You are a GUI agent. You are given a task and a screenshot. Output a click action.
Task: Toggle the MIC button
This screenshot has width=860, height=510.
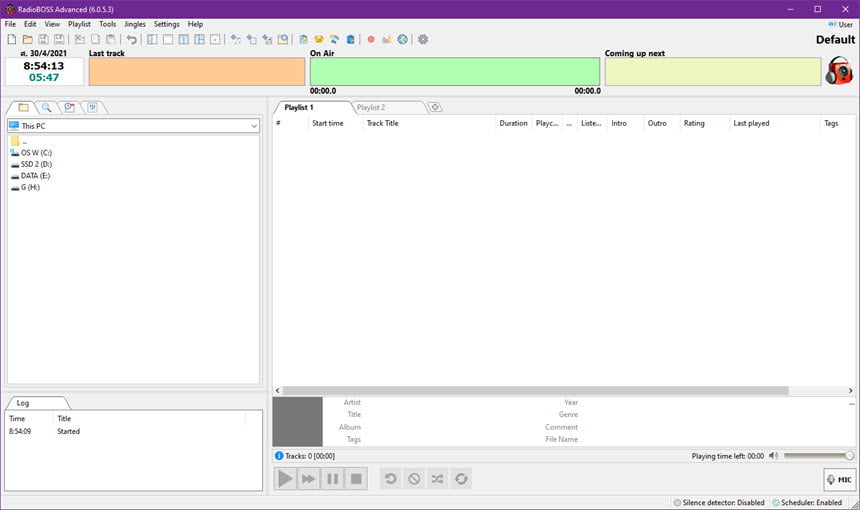pyautogui.click(x=840, y=479)
